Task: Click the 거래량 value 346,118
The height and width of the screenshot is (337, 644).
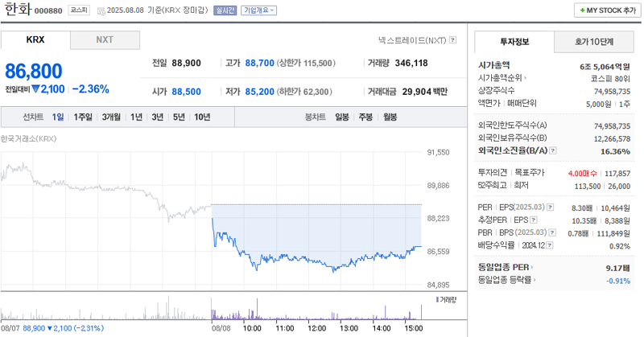Action: coord(411,64)
